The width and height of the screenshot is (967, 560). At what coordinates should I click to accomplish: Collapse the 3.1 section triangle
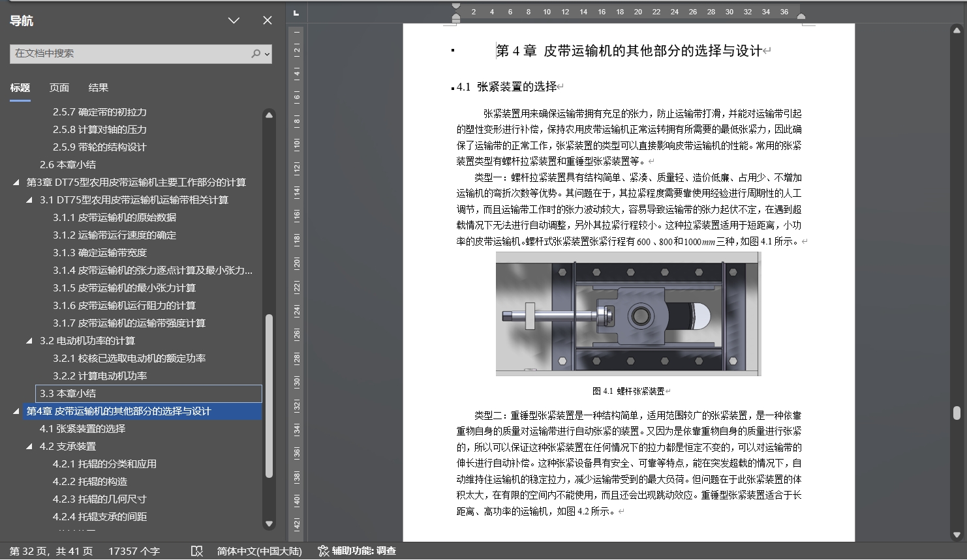[29, 200]
